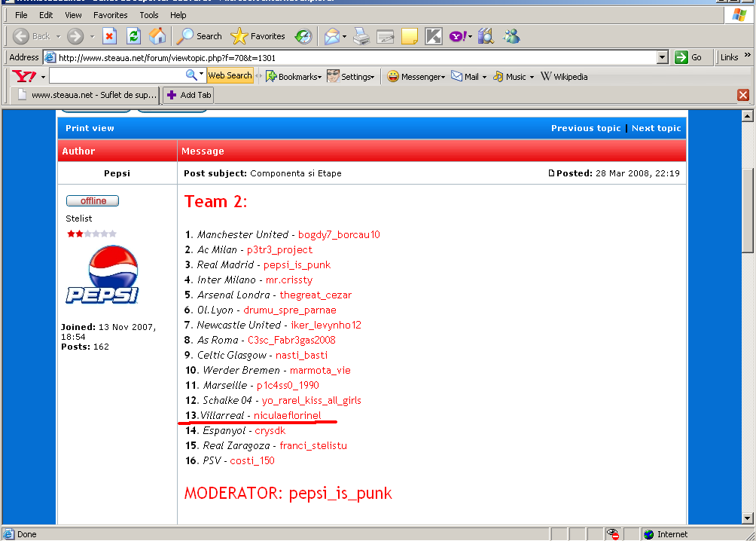Image resolution: width=756 pixels, height=541 pixels.
Task: Click the Windows Messenger icon
Action: click(512, 36)
